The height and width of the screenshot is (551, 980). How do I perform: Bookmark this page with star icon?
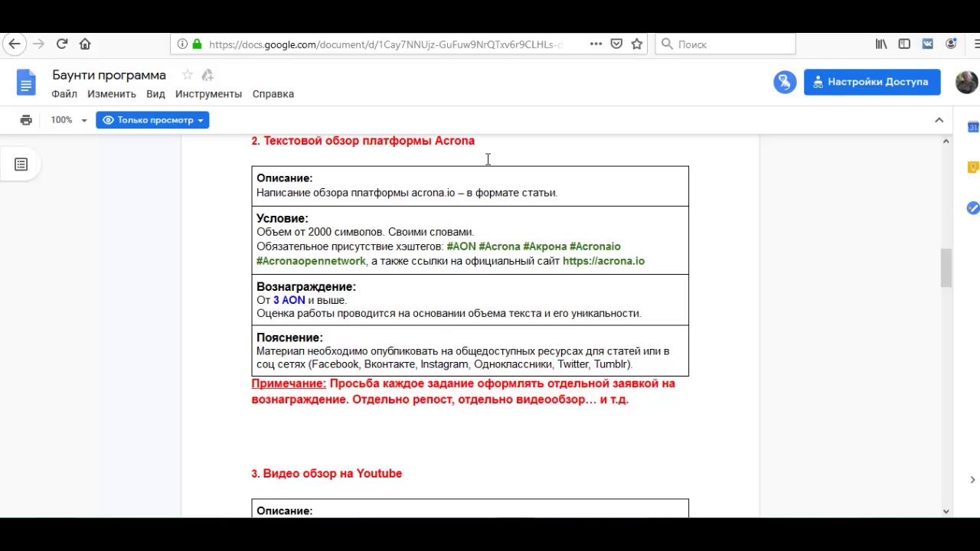(636, 44)
